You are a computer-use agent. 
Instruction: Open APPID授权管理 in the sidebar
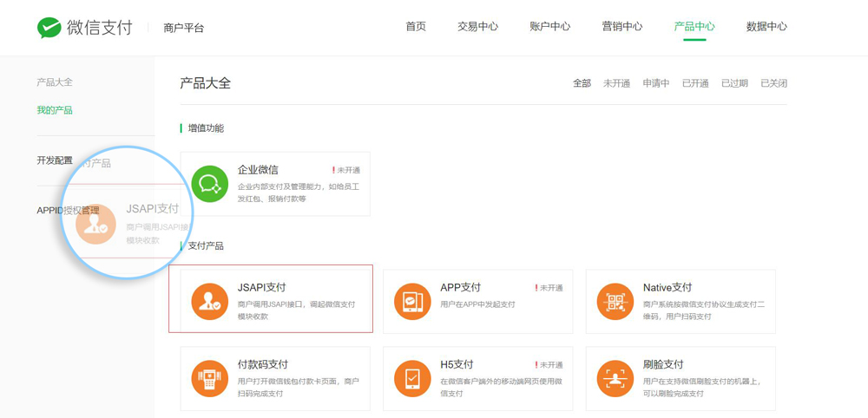click(x=68, y=211)
